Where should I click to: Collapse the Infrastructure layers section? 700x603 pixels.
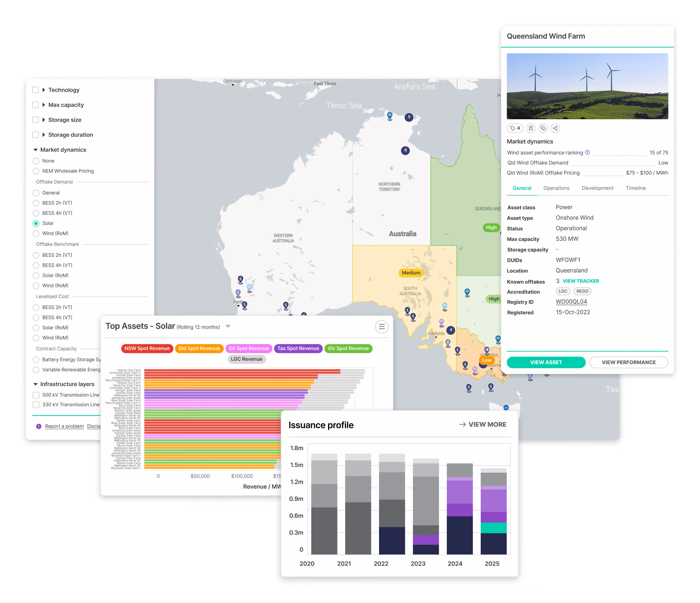tap(36, 384)
